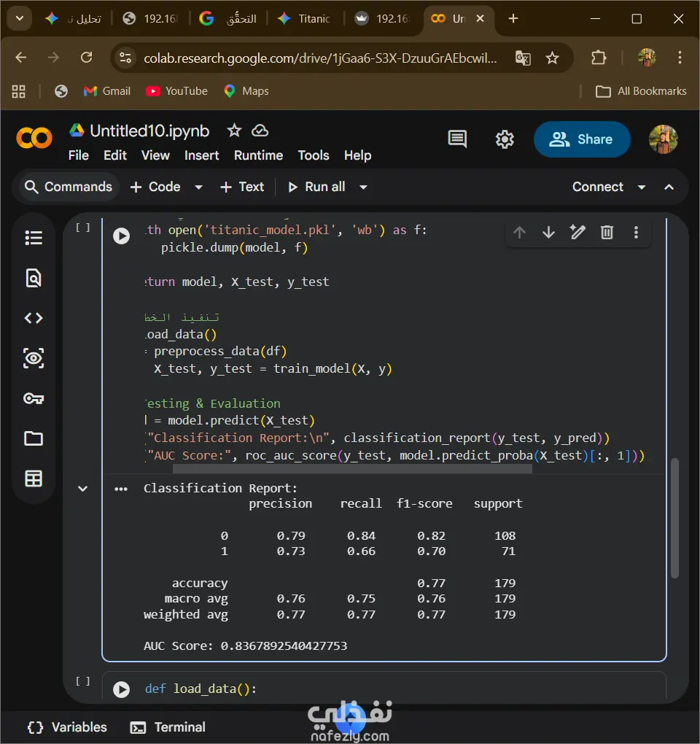Run the titanic model cell
The image size is (700, 744).
tap(122, 236)
